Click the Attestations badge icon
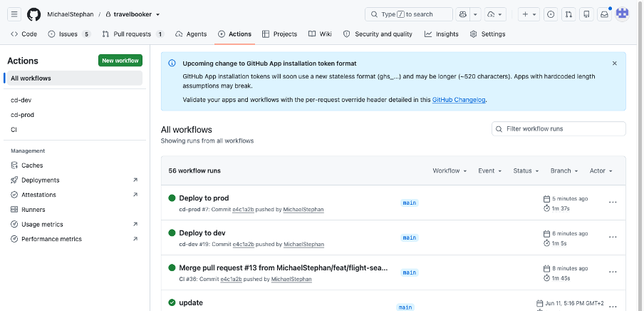The height and width of the screenshot is (311, 644). 14,195
